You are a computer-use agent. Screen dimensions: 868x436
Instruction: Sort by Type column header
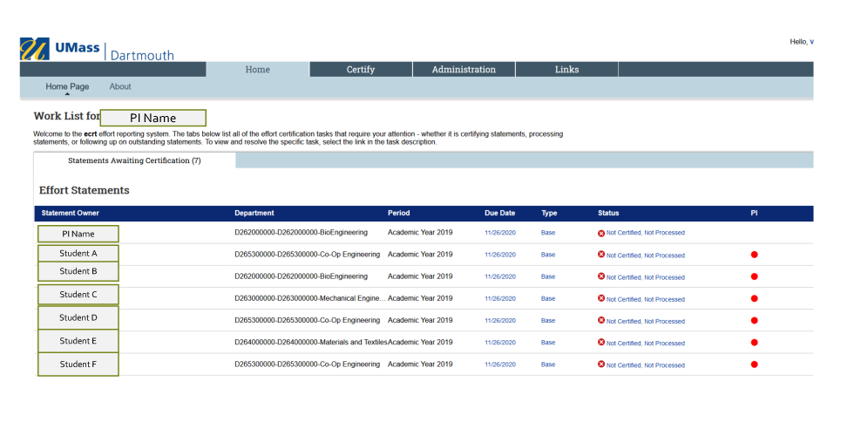click(549, 214)
